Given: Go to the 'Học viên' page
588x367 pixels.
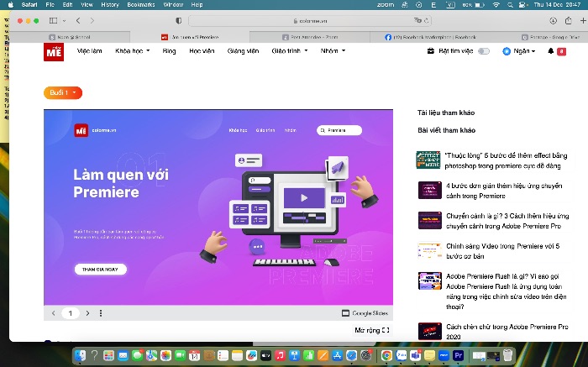Looking at the screenshot, I should pyautogui.click(x=202, y=50).
